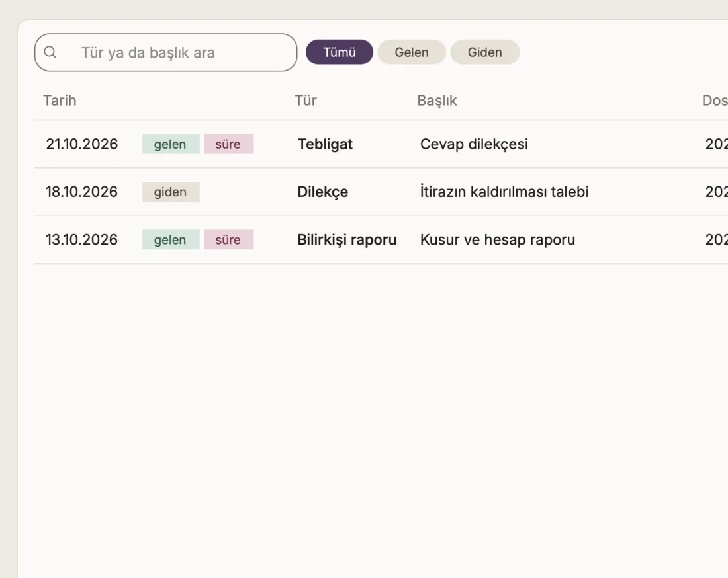This screenshot has height=578, width=728.
Task: Click the title 'Kusur ve hesap raporu'
Action: (x=498, y=239)
